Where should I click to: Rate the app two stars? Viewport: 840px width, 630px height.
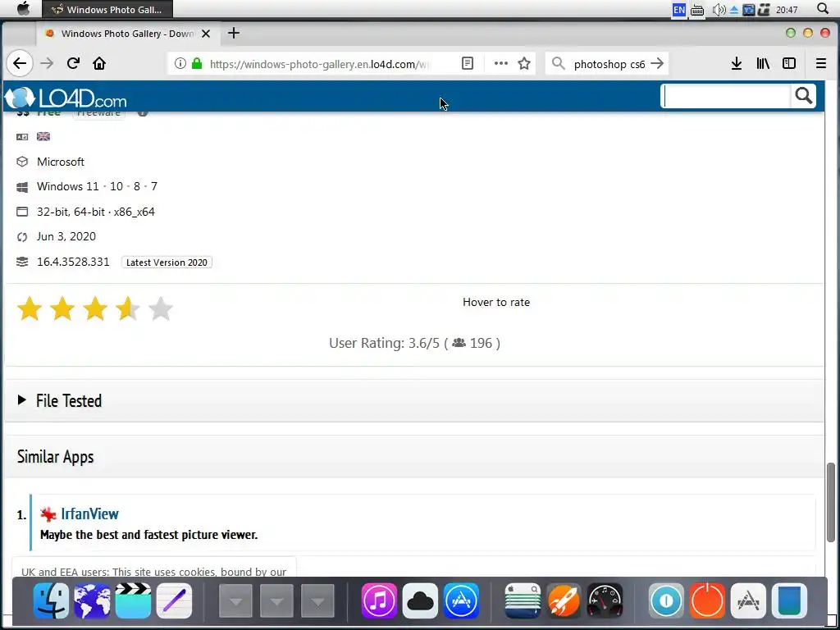62,309
